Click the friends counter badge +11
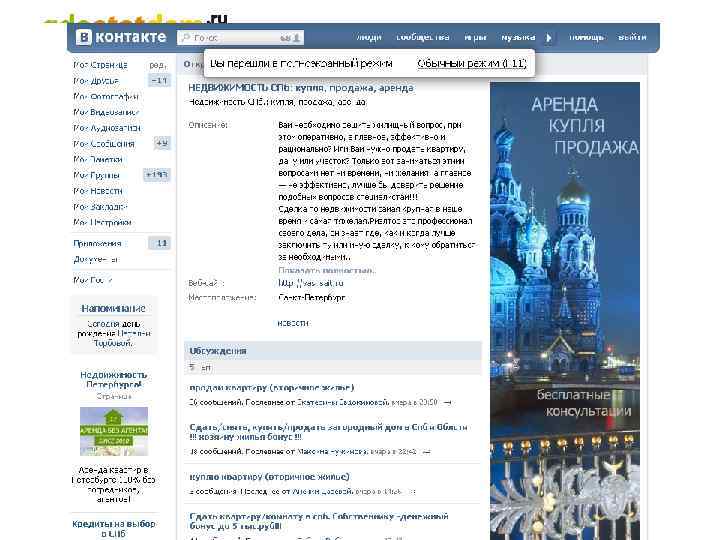The height and width of the screenshot is (540, 720). point(159,81)
